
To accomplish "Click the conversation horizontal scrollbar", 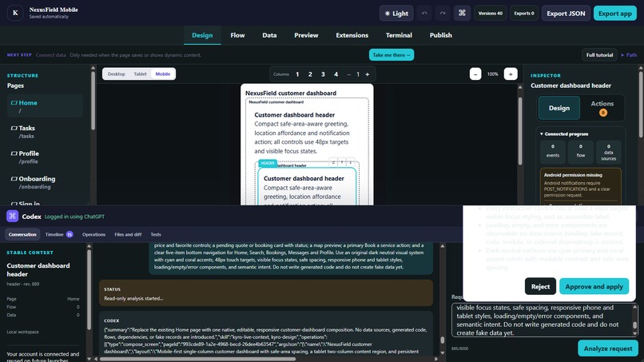I will [197, 359].
